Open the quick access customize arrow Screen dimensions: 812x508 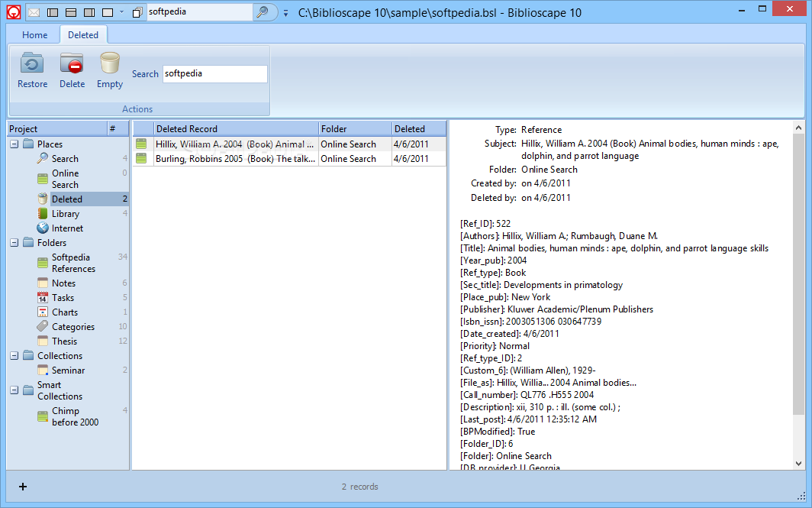click(x=285, y=13)
